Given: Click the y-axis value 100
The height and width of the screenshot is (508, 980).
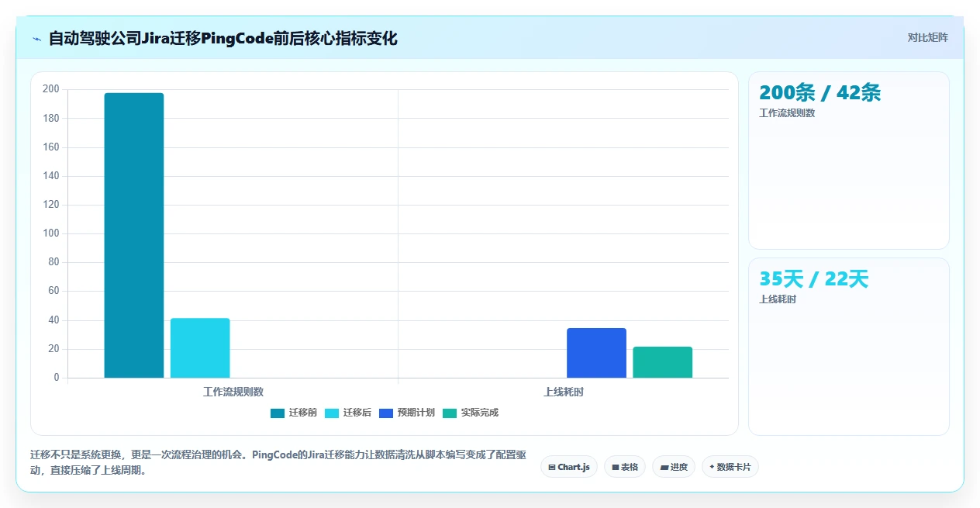Looking at the screenshot, I should click(x=51, y=233).
